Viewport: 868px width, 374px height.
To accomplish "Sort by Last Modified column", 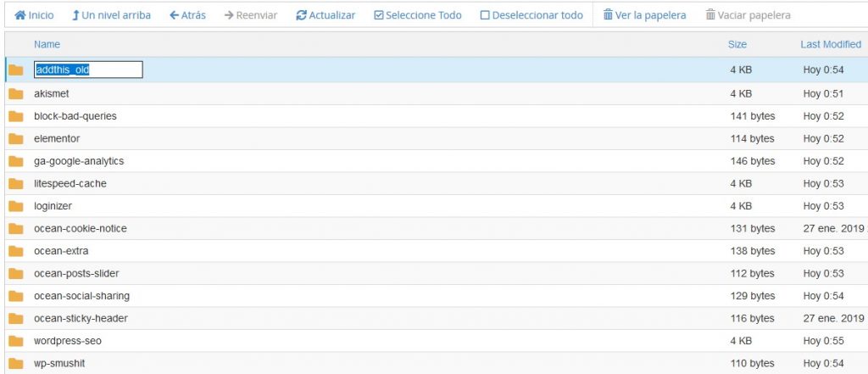I will pyautogui.click(x=830, y=44).
